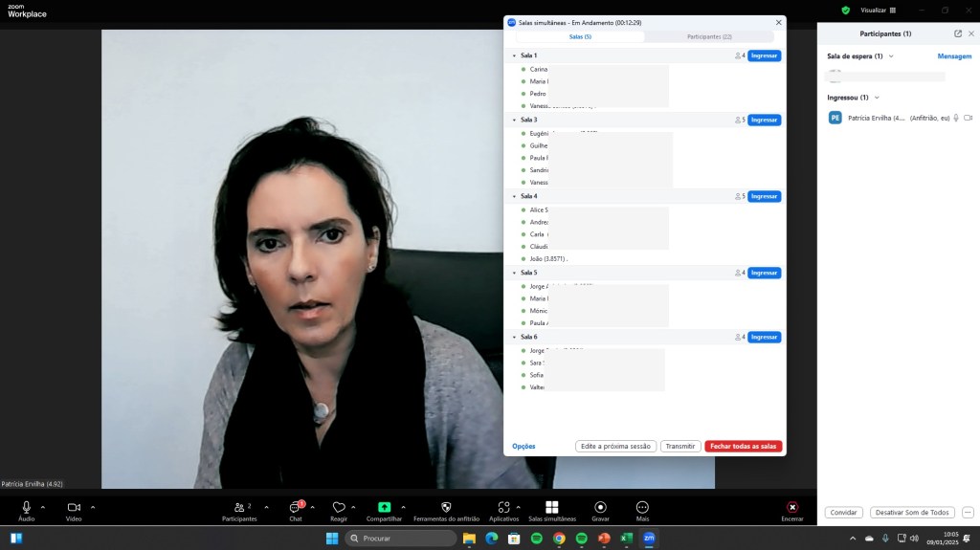This screenshot has width=980, height=550.
Task: Click the Salas simultâneas toolbar icon
Action: (552, 507)
